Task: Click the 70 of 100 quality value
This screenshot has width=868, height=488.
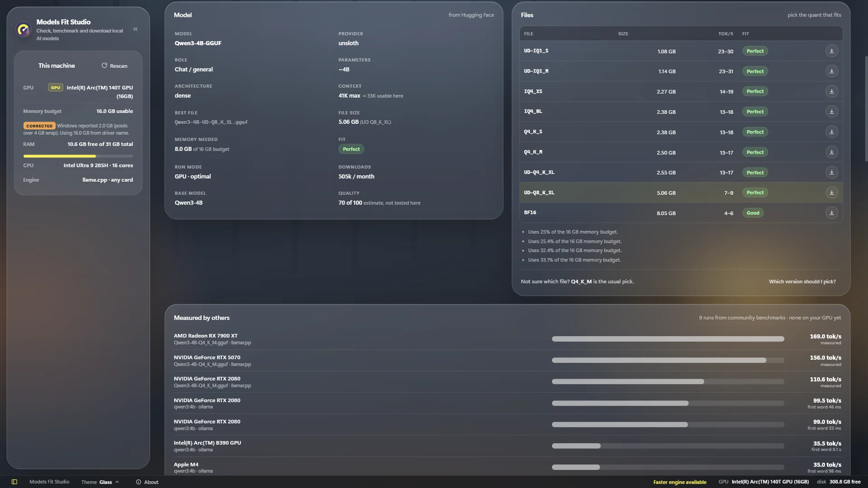Action: [350, 203]
